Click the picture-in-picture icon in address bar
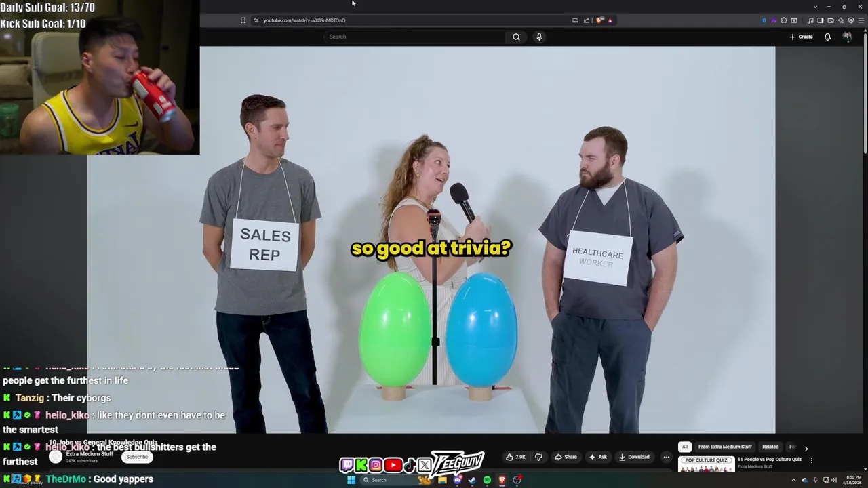 click(x=575, y=20)
